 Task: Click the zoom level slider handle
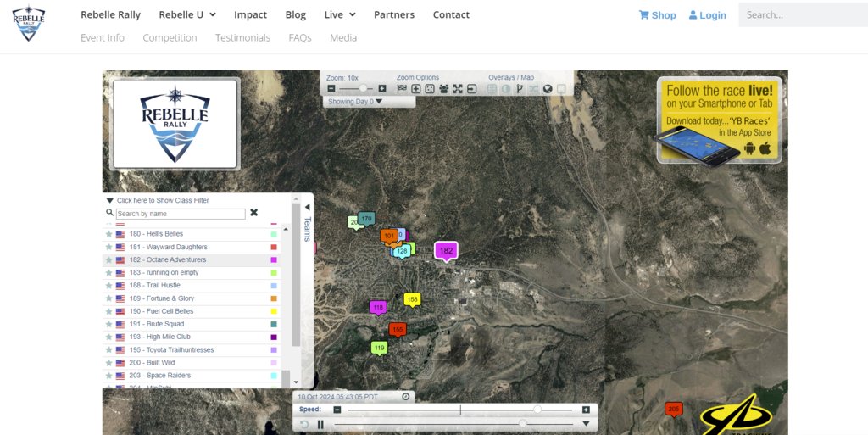click(363, 88)
